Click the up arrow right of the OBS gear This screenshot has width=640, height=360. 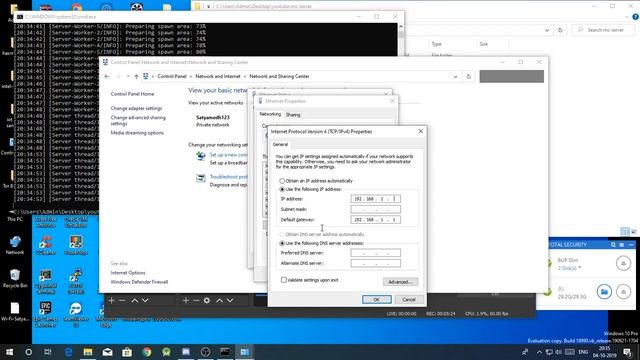219,300
